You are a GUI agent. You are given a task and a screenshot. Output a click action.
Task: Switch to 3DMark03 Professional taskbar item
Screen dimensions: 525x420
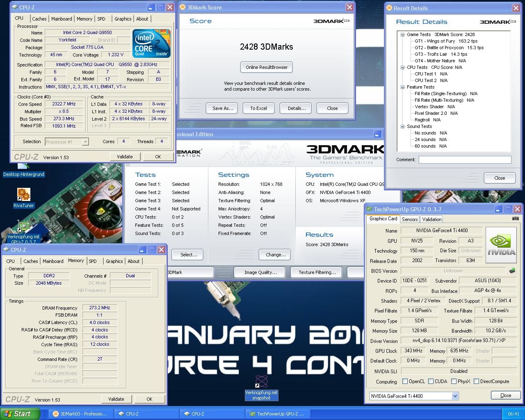click(x=80, y=414)
